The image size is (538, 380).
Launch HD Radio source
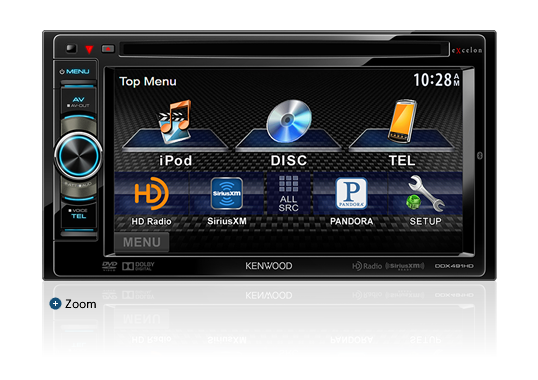pyautogui.click(x=151, y=194)
